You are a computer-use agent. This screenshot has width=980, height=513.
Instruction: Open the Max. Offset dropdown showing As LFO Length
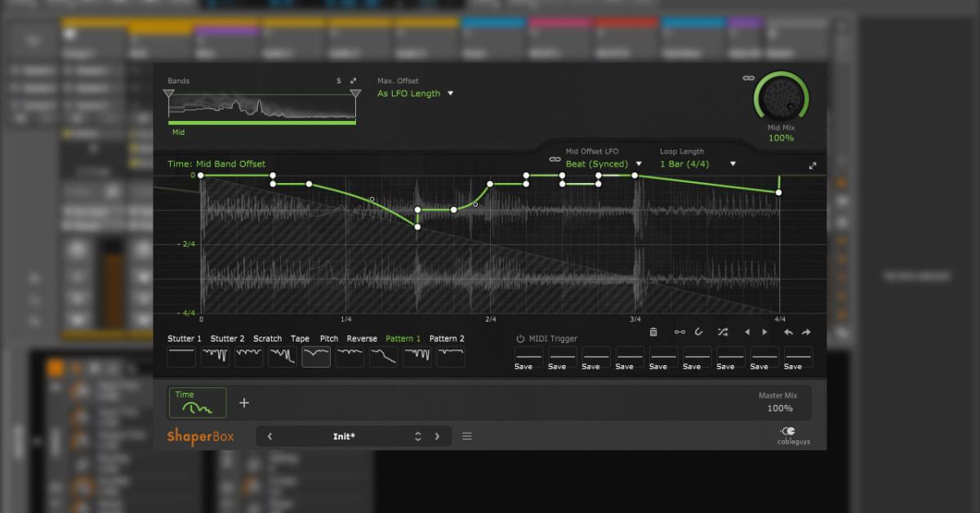[415, 93]
